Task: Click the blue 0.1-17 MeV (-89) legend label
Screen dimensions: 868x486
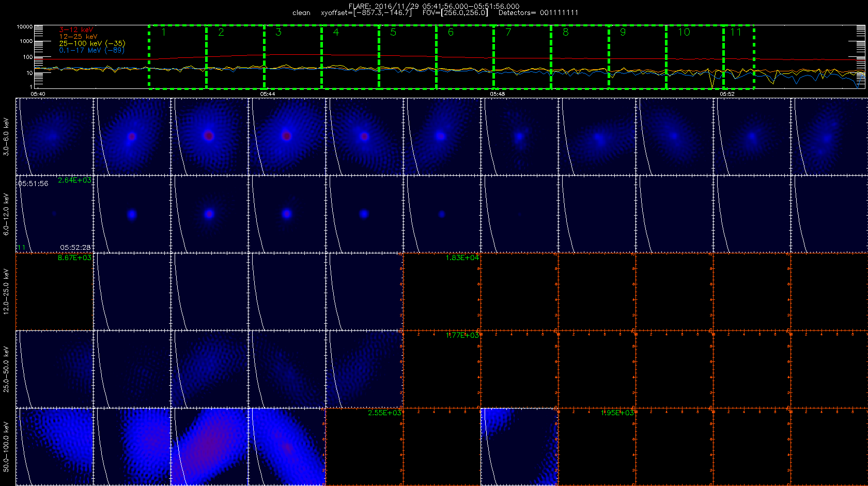Action: pyautogui.click(x=91, y=50)
